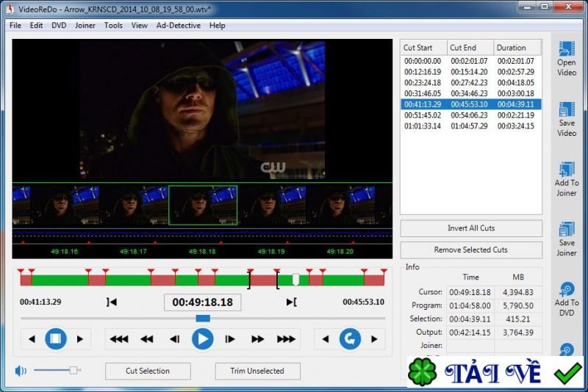Image resolution: width=588 pixels, height=392 pixels.
Task: Click the Cut Start column header
Action: (x=423, y=48)
